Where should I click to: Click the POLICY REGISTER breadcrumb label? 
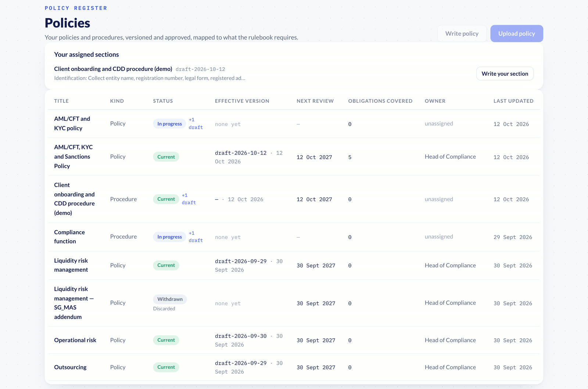[x=76, y=8]
